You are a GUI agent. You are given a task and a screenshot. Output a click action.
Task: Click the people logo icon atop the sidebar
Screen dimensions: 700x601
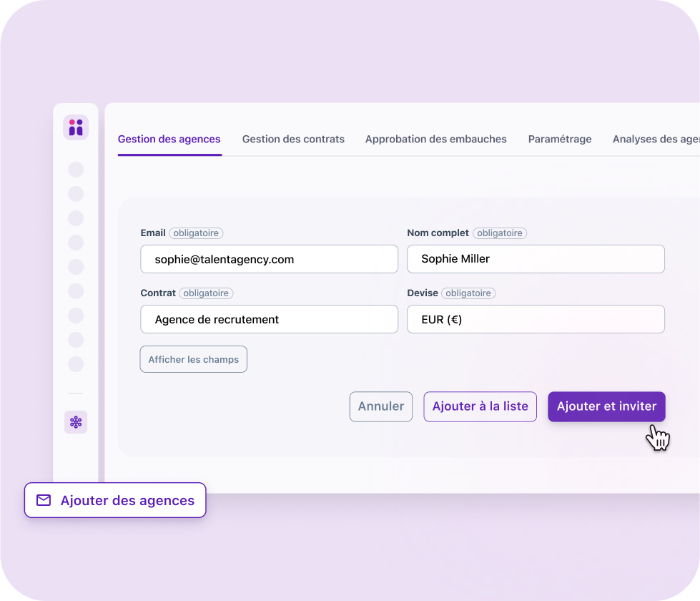pos(75,127)
